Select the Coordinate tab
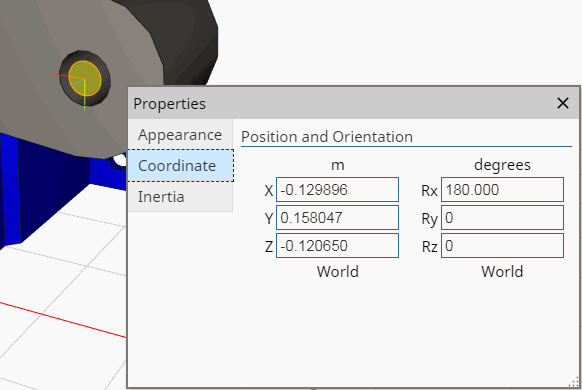Viewport: 582px width, 390px height. coord(181,165)
